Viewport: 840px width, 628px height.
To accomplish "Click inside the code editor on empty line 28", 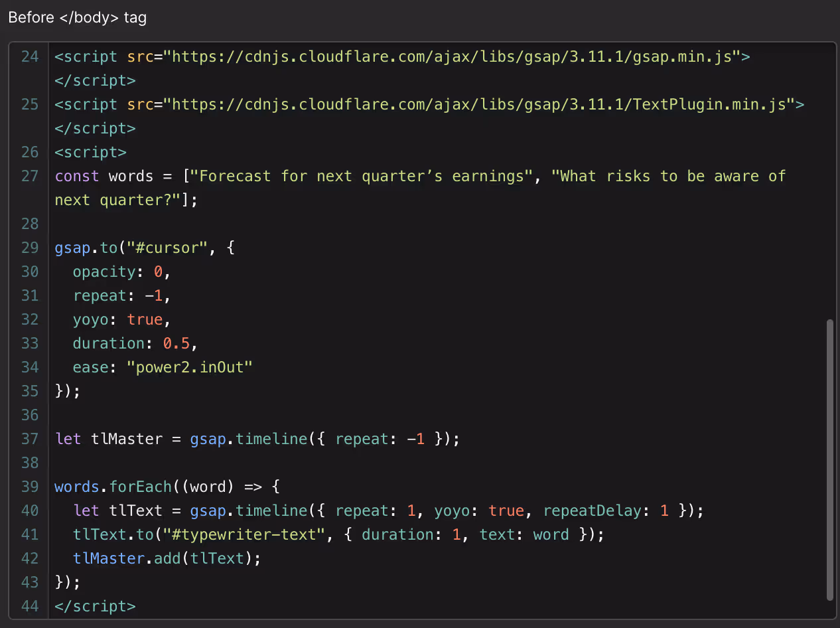I will pyautogui.click(x=438, y=224).
